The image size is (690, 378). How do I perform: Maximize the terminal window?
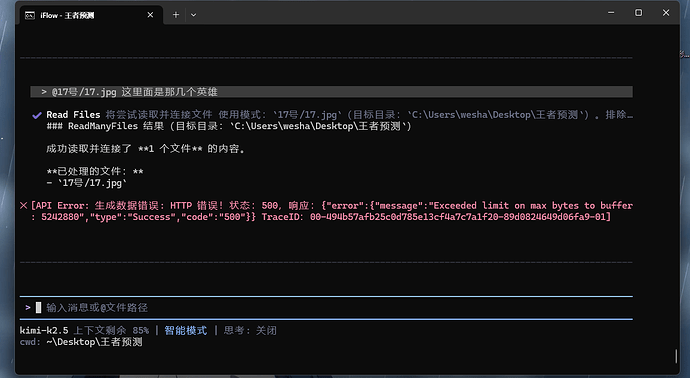coord(639,13)
